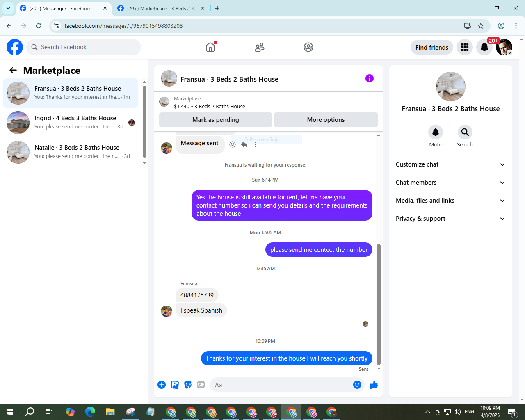Open Microsoft Edge from taskbar
Viewport: 525px width, 420px height.
coord(90,412)
